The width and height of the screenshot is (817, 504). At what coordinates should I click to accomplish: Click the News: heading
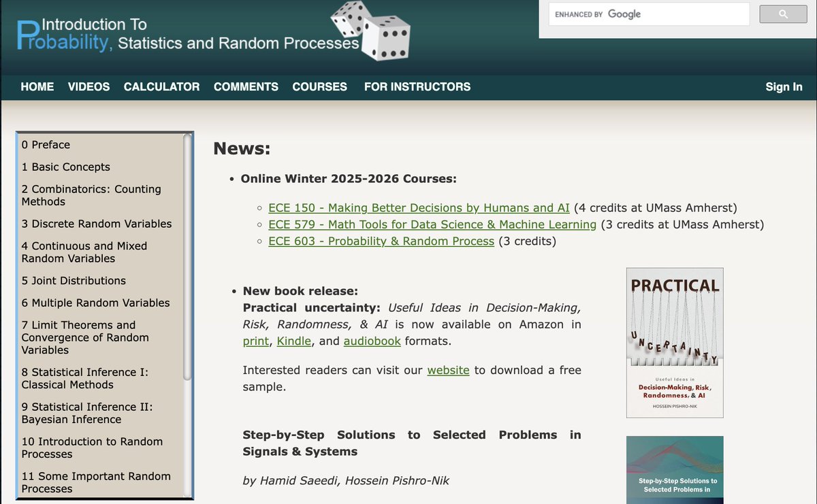coord(242,148)
